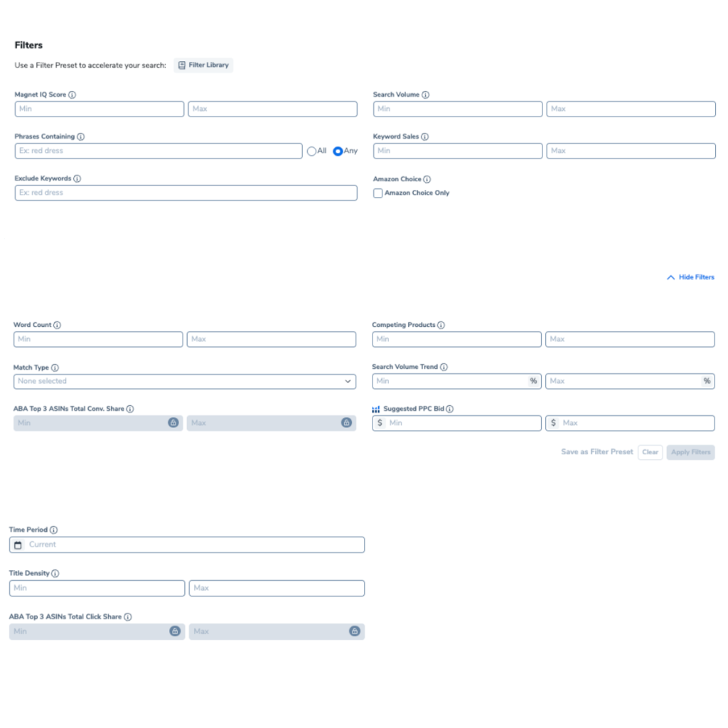The height and width of the screenshot is (728, 728).
Task: Enable the Amazon Choice Only checkbox
Action: coord(378,193)
